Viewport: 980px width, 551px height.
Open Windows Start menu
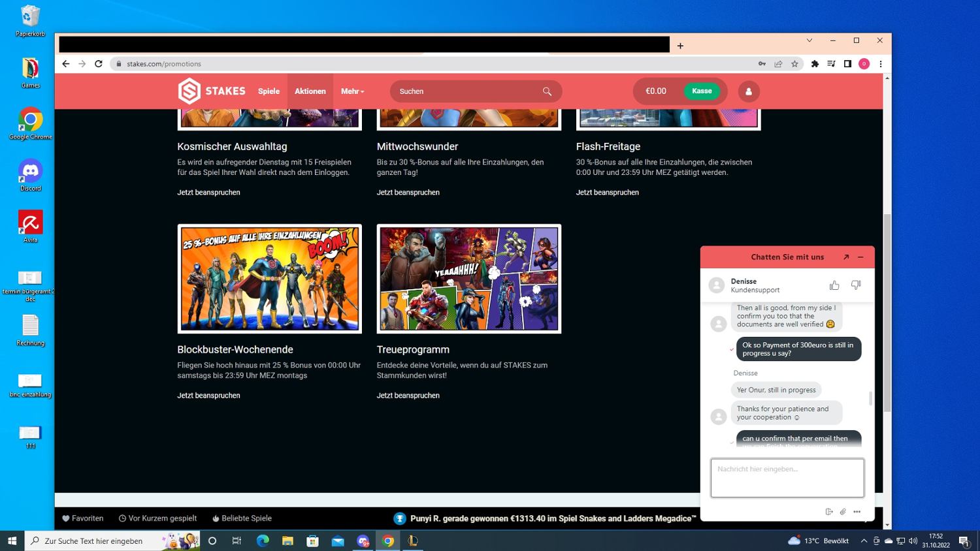(x=12, y=541)
